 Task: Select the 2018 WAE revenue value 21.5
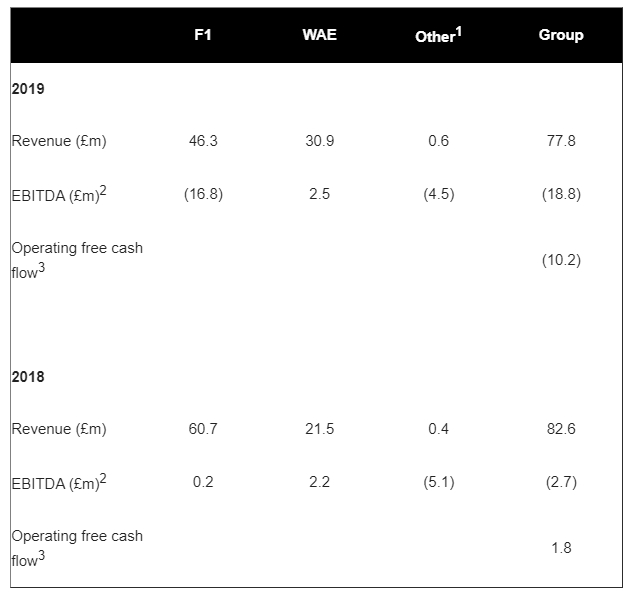point(319,429)
